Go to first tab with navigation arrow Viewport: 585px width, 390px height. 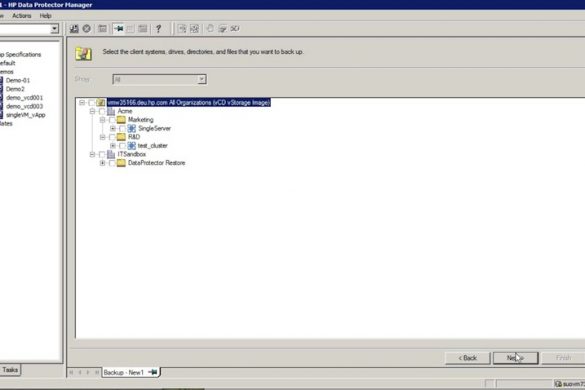click(x=71, y=372)
